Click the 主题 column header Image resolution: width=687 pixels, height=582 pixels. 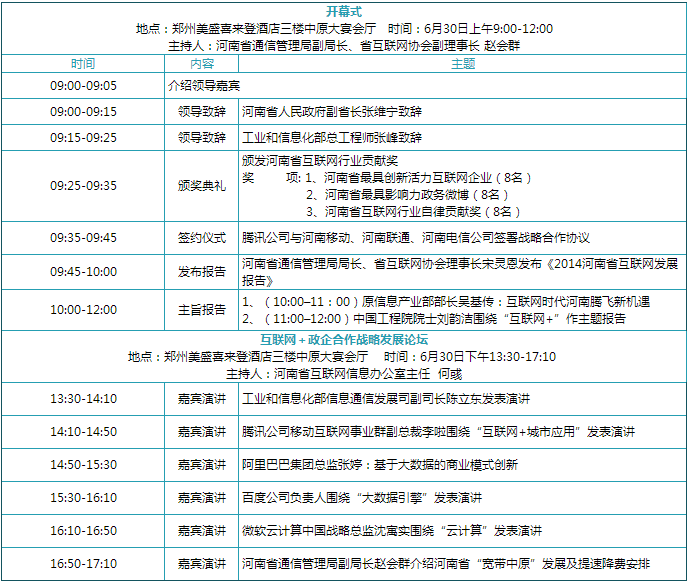coord(462,64)
